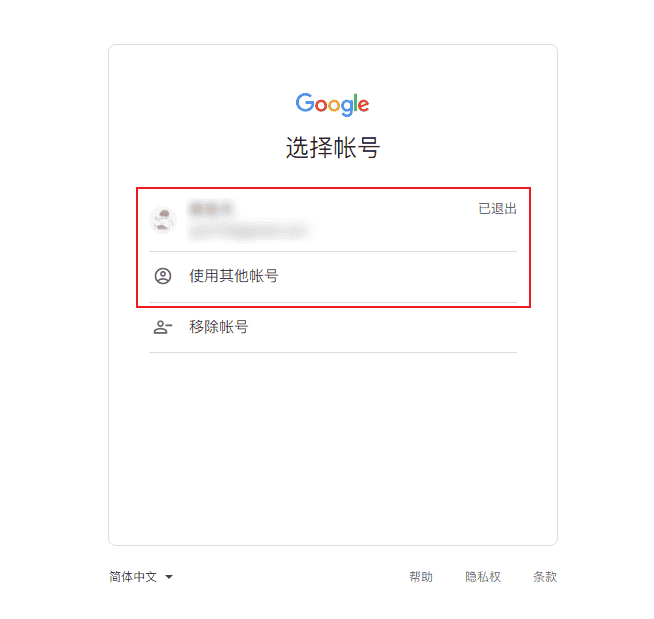This screenshot has width=654, height=619.
Task: Click the signed-out account's profile avatar
Action: 163,220
